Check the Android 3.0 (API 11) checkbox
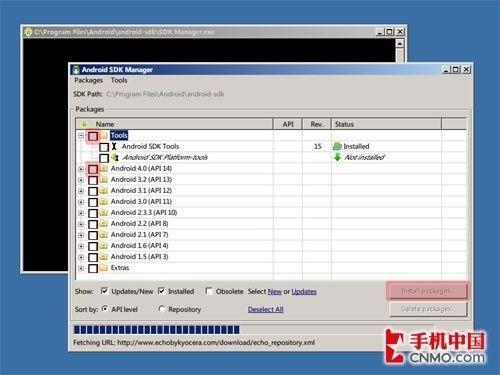500x375 pixels. pyautogui.click(x=93, y=202)
